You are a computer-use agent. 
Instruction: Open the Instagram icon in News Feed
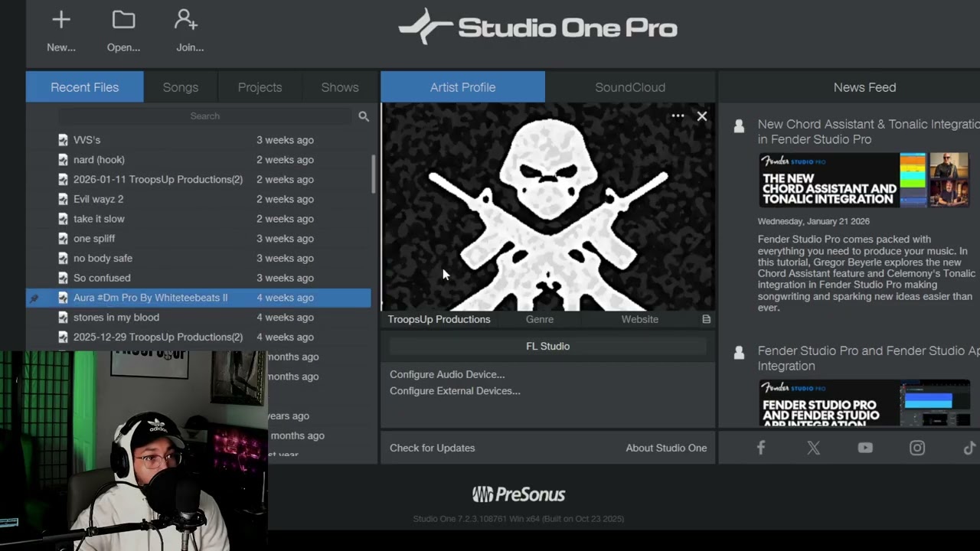click(x=917, y=448)
